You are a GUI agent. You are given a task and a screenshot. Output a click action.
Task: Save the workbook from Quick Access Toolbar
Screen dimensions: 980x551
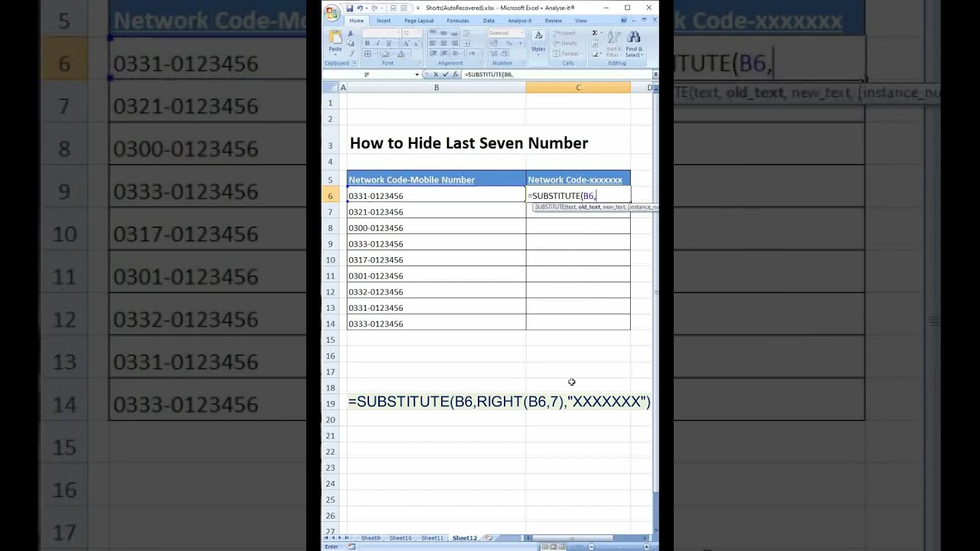coord(350,8)
